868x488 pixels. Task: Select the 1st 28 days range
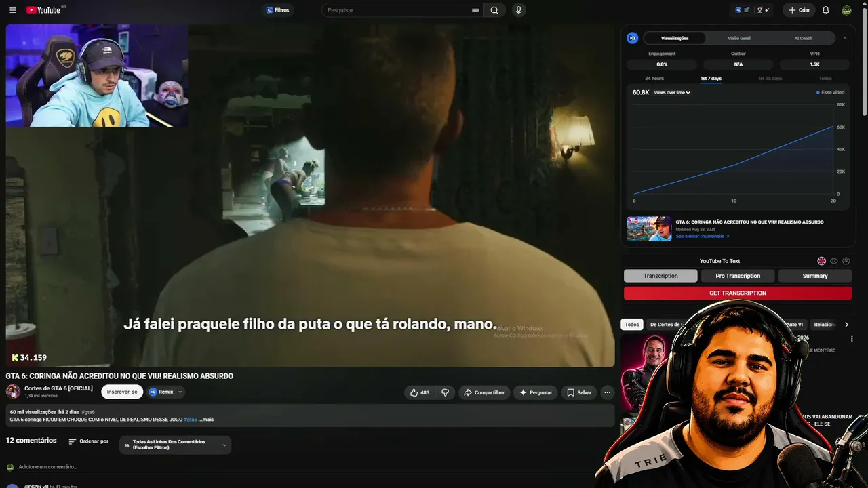770,79
